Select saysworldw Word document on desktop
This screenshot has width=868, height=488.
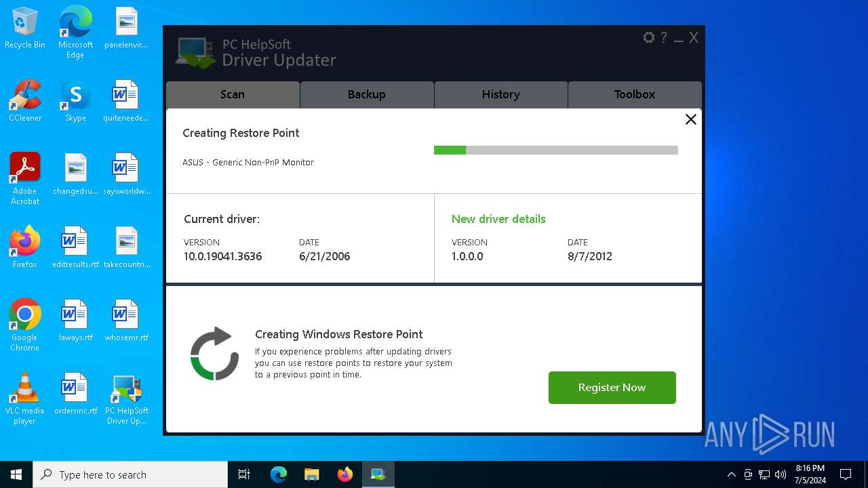(126, 175)
